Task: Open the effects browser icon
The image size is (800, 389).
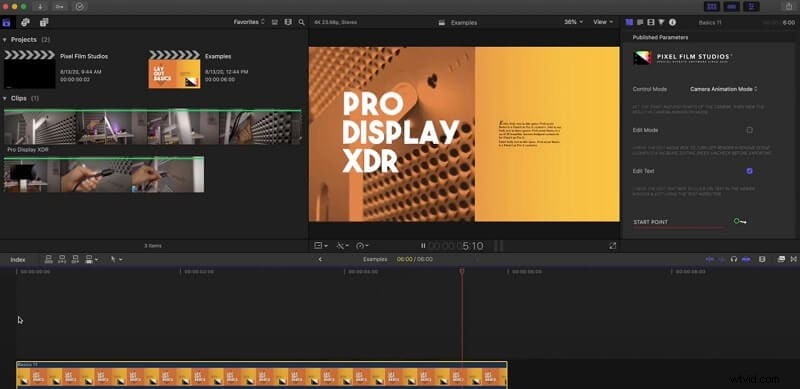Action: [781, 259]
